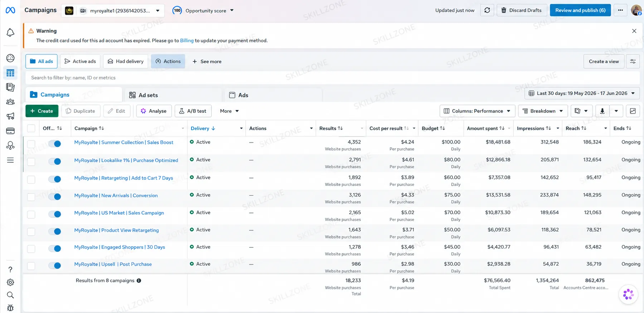The image size is (644, 313).
Task: Select the header select-all checkbox
Action: (31, 128)
